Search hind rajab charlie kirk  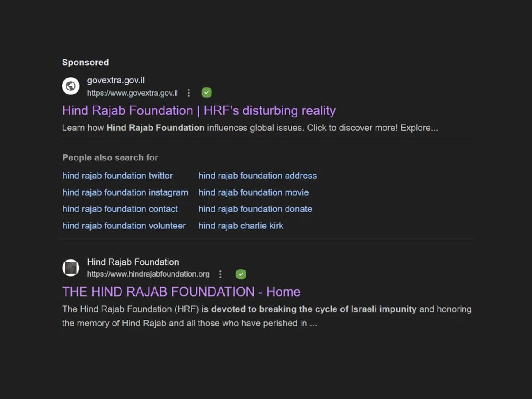tap(241, 225)
